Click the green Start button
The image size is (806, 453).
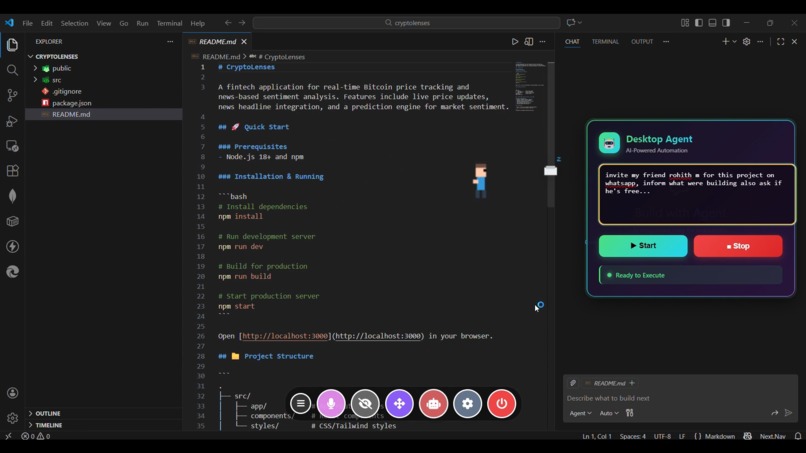pos(643,246)
